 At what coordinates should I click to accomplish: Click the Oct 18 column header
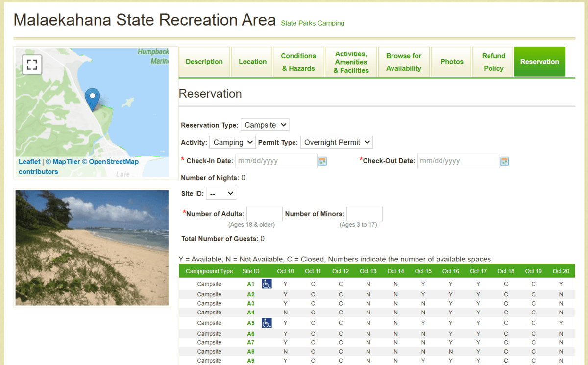tap(506, 271)
